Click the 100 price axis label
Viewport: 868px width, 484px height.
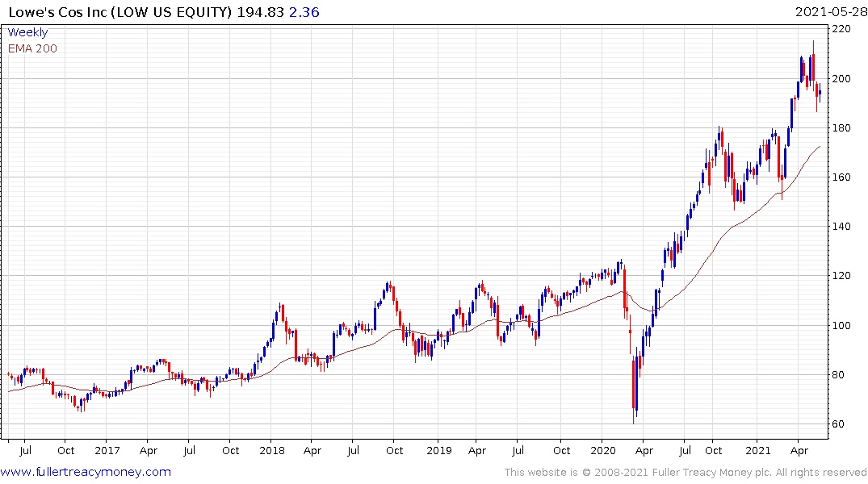[x=841, y=325]
